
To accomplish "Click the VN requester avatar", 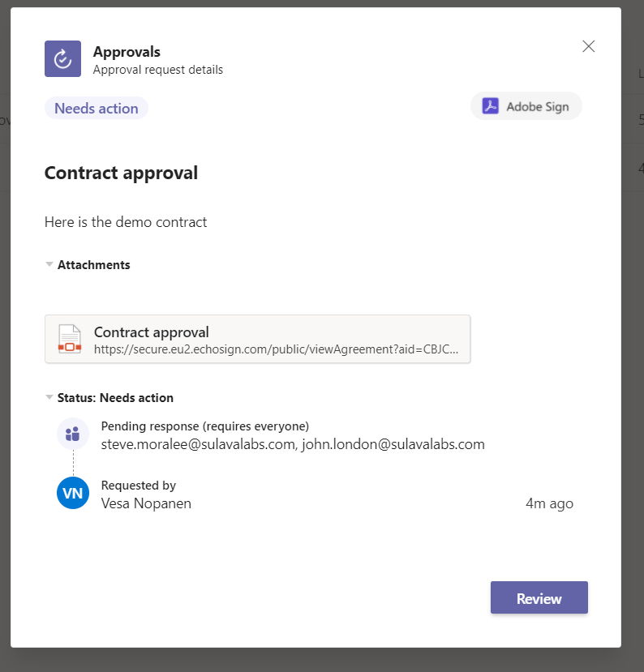I will 73,493.
